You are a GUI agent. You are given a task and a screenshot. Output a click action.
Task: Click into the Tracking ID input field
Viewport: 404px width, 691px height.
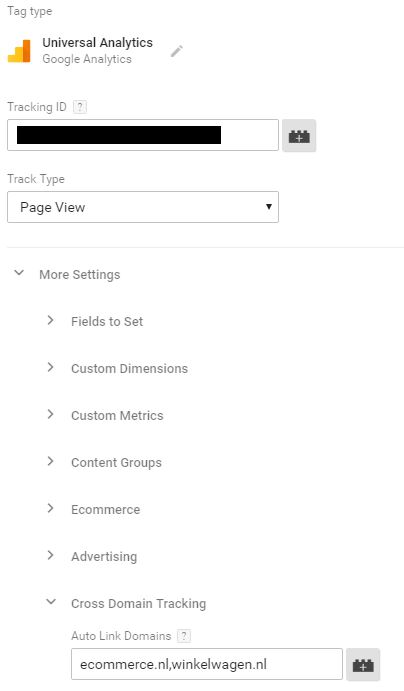pyautogui.click(x=143, y=135)
